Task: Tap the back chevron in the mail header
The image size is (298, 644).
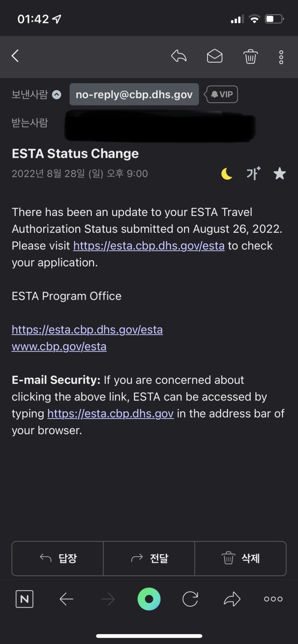Action: coord(15,56)
